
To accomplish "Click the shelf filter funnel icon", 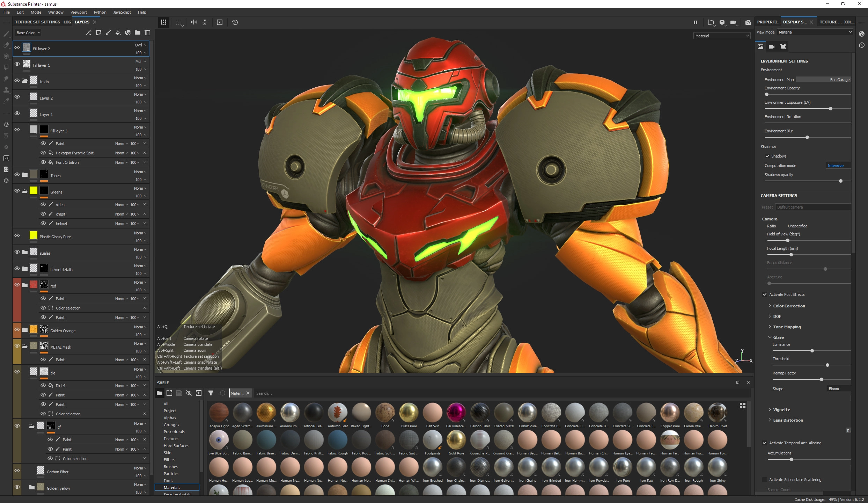I will tap(211, 393).
